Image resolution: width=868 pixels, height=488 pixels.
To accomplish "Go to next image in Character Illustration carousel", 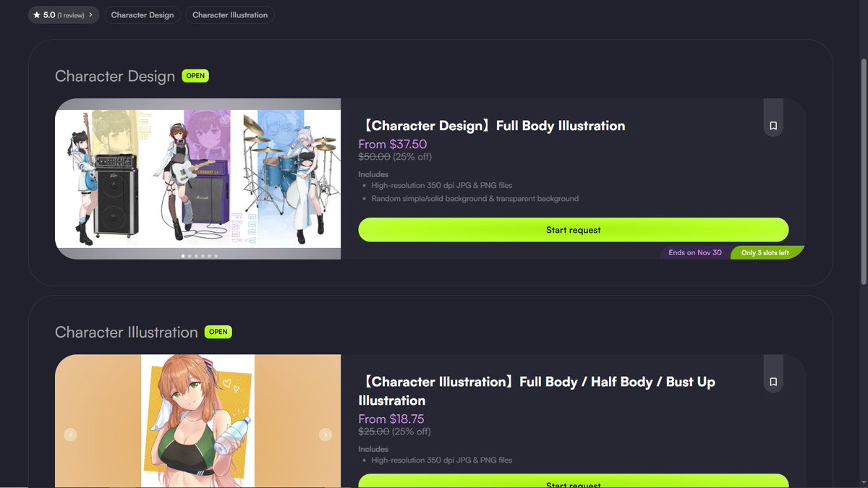I will 325,435.
